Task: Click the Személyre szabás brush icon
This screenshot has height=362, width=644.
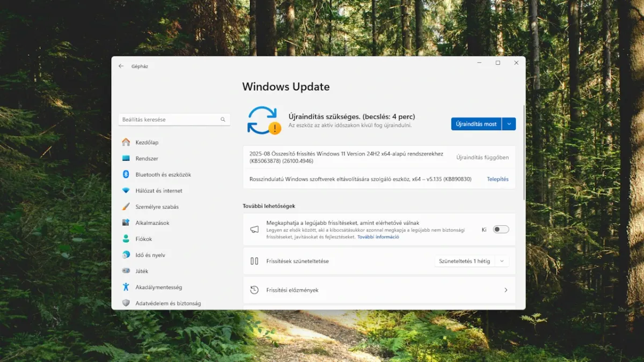Action: (x=126, y=207)
